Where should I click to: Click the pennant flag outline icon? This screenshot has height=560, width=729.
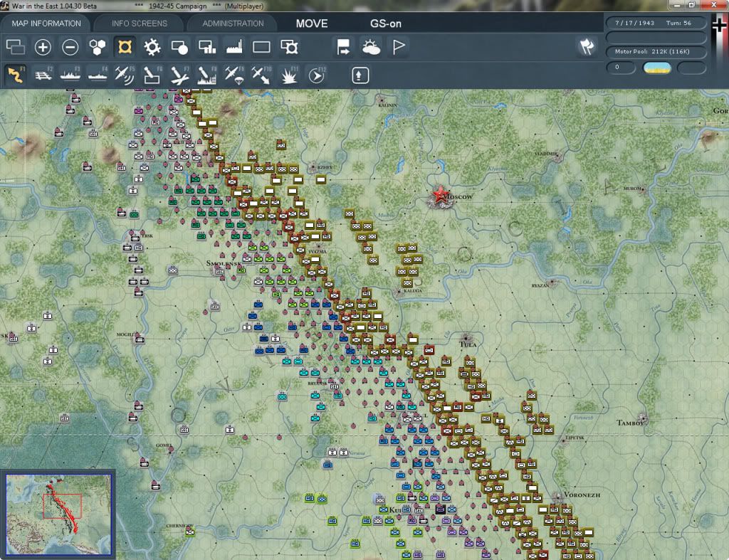tap(399, 47)
